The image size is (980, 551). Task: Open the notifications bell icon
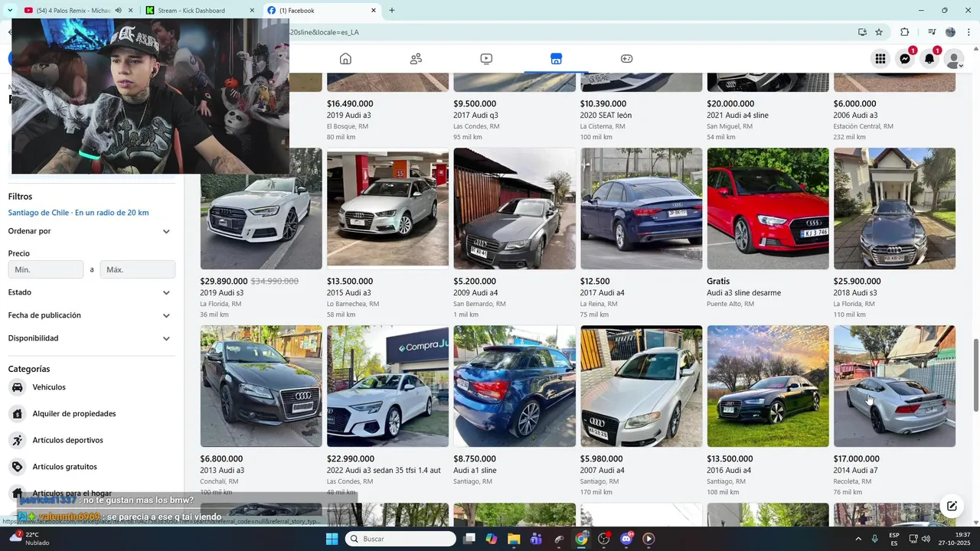(x=929, y=59)
